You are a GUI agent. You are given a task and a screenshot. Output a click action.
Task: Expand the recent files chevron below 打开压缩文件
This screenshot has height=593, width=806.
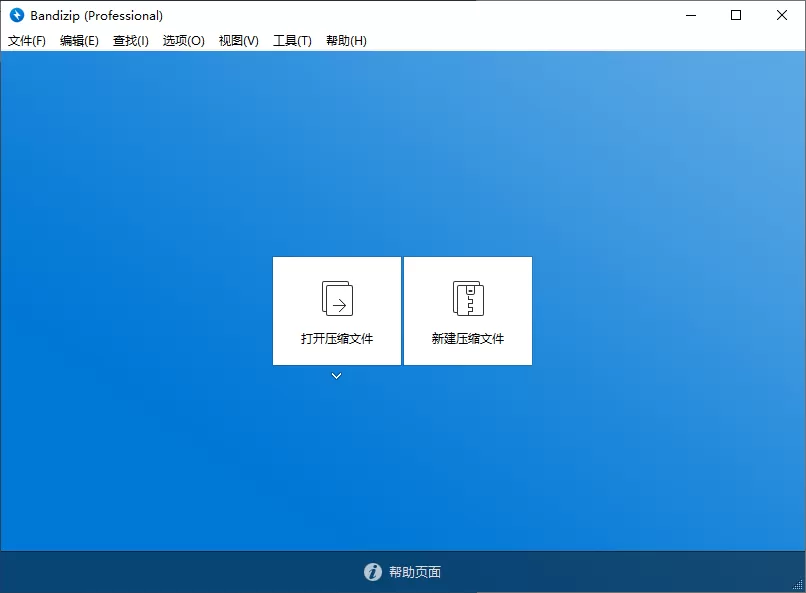336,376
